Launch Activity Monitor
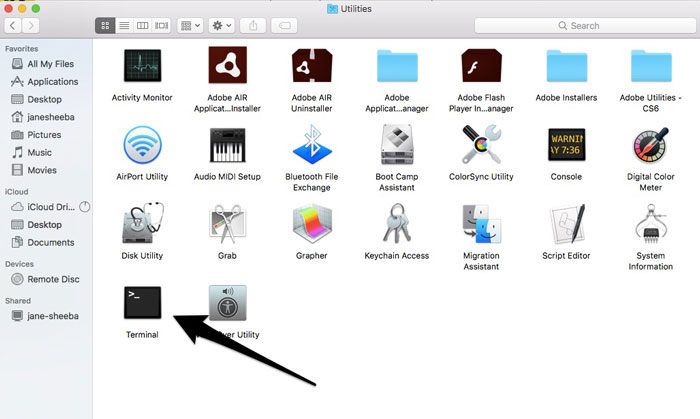This screenshot has width=700, height=419. click(141, 67)
